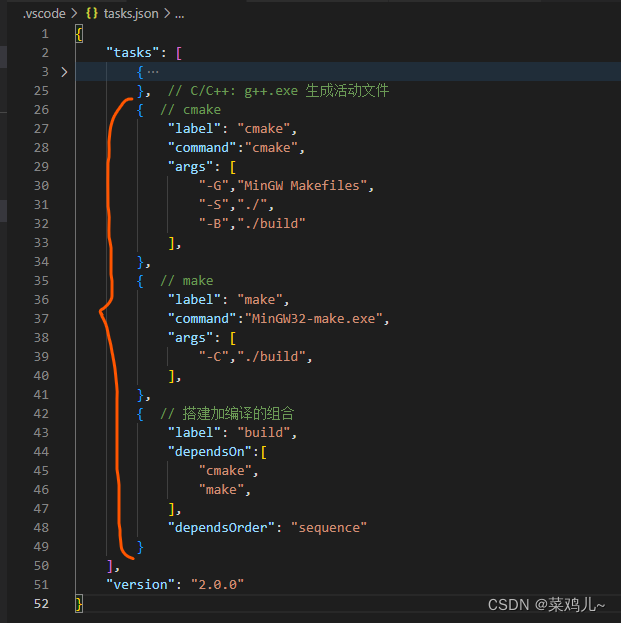Click the "tasks" key on line 2
Screen dimensions: 621x623
pos(133,53)
